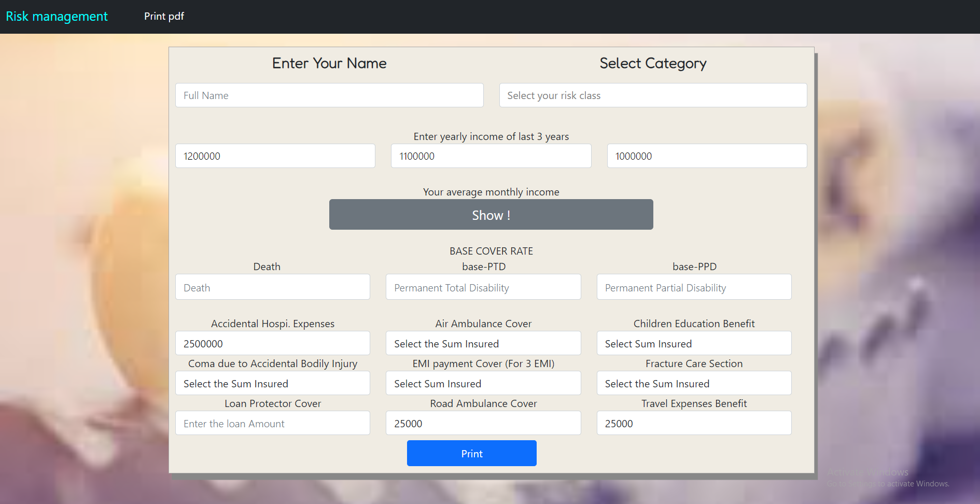The image size is (980, 504).
Task: Open the Accidental Hospi. Expenses dropdown
Action: 272,343
